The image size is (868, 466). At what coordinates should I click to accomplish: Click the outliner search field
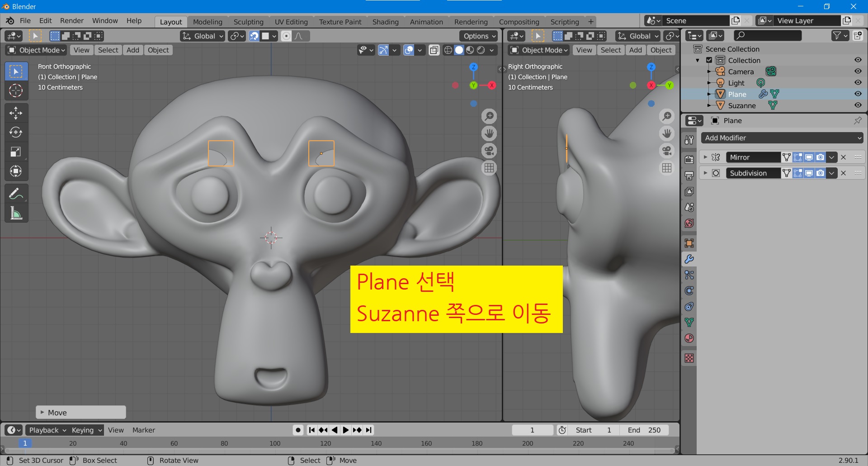point(767,35)
